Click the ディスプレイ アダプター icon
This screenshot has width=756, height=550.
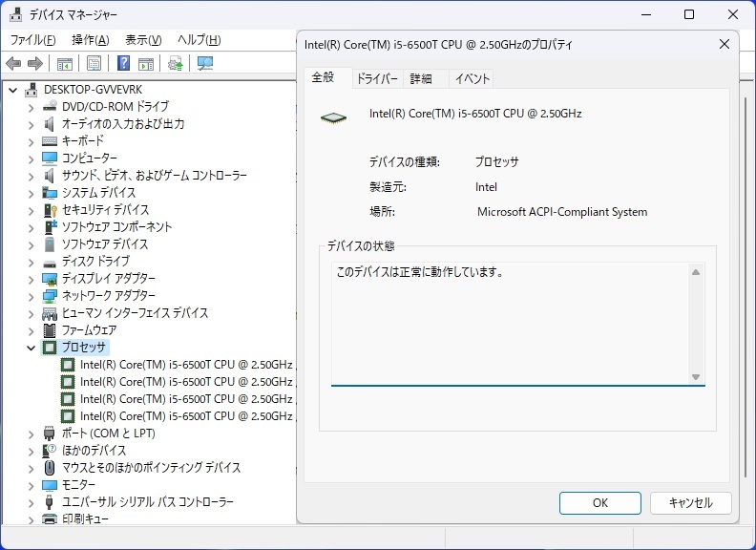[x=50, y=279]
